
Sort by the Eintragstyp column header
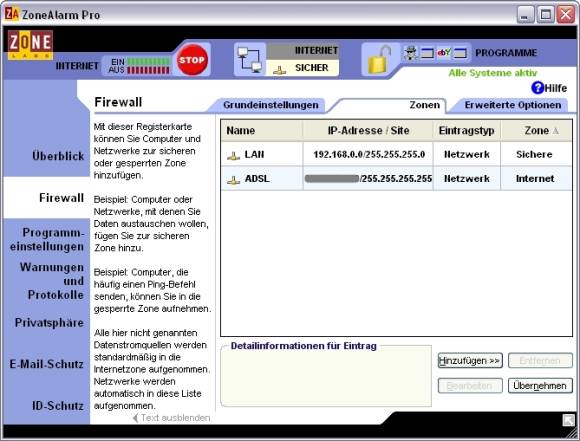[x=466, y=131]
